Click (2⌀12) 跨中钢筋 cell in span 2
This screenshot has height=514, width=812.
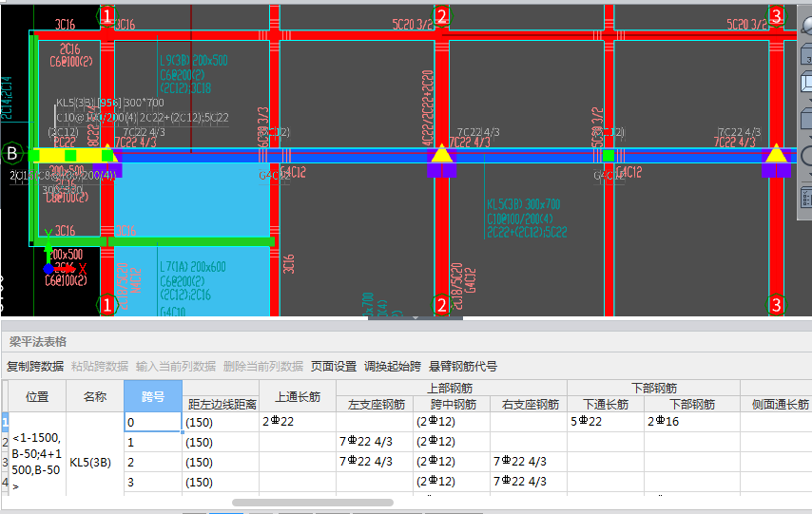(453, 462)
